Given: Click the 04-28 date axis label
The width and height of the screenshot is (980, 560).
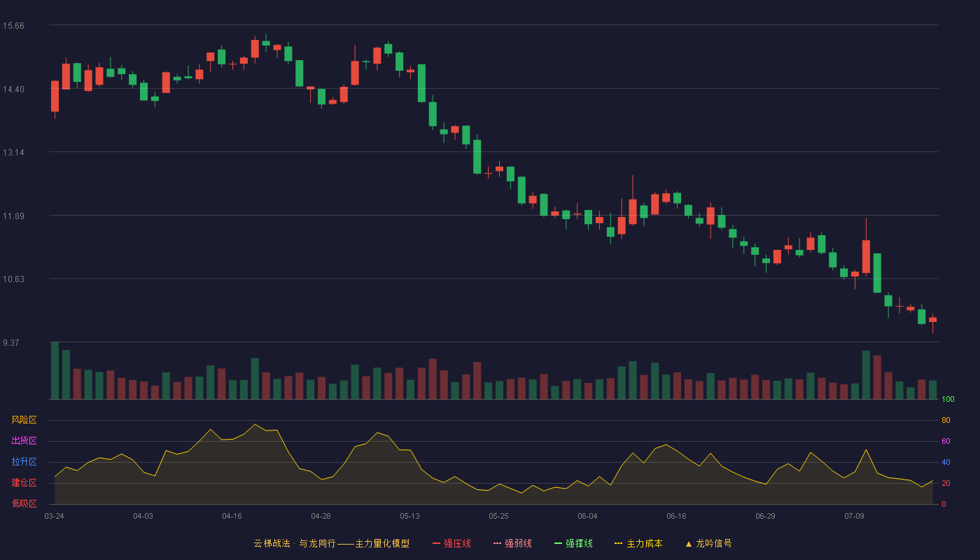Looking at the screenshot, I should click(321, 516).
